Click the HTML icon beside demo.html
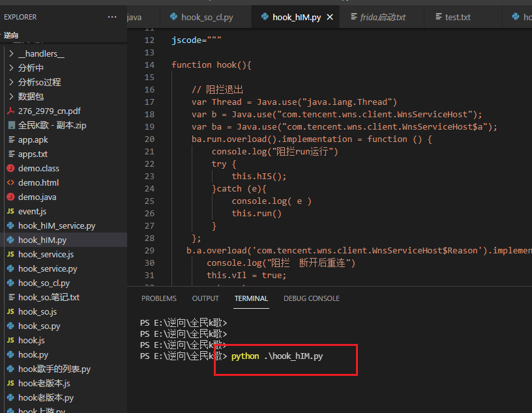The image size is (532, 413). click(x=11, y=182)
